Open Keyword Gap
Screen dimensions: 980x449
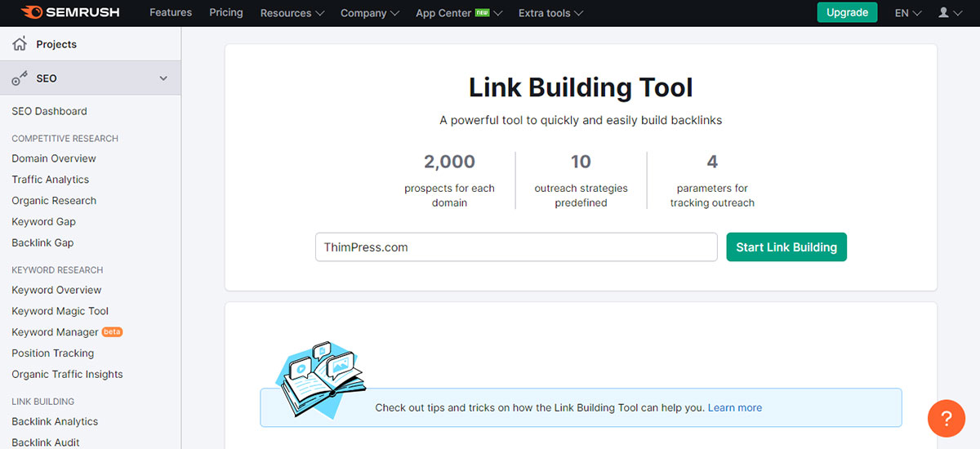(44, 222)
